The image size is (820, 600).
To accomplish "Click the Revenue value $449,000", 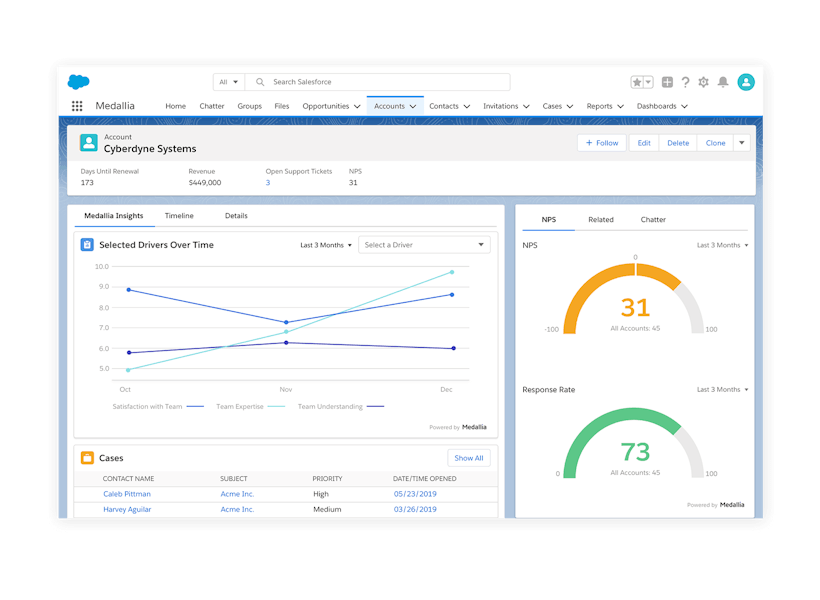I will [x=205, y=183].
